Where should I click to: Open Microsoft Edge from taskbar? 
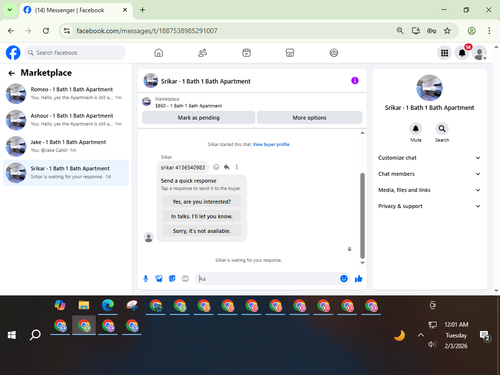[108, 305]
